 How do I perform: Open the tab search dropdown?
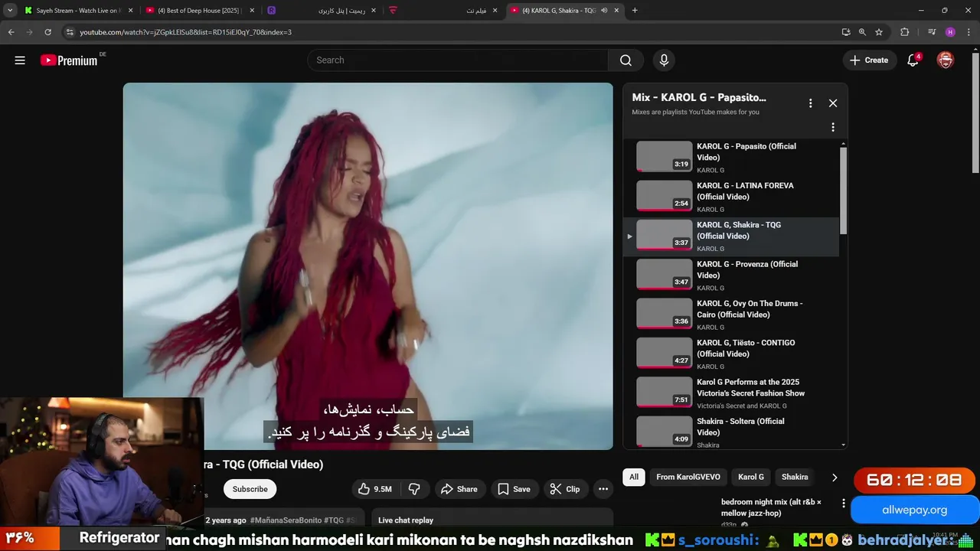[x=10, y=11]
